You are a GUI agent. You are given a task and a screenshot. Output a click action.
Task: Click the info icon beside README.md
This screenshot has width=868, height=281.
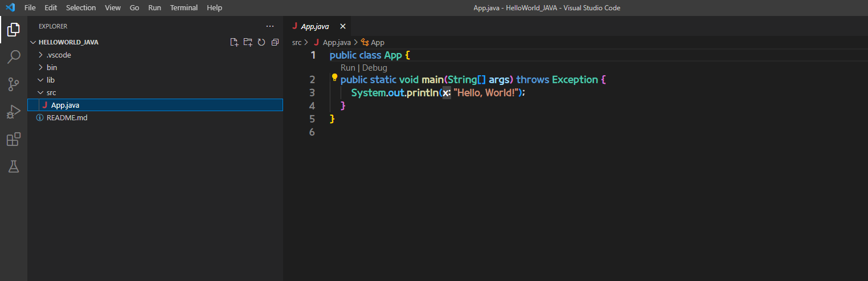(40, 118)
